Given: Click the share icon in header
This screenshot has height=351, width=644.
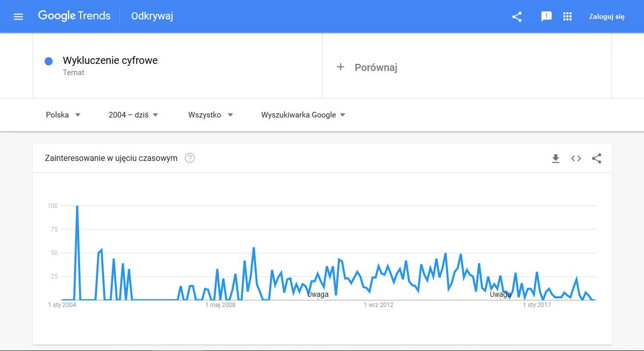Looking at the screenshot, I should pyautogui.click(x=517, y=16).
